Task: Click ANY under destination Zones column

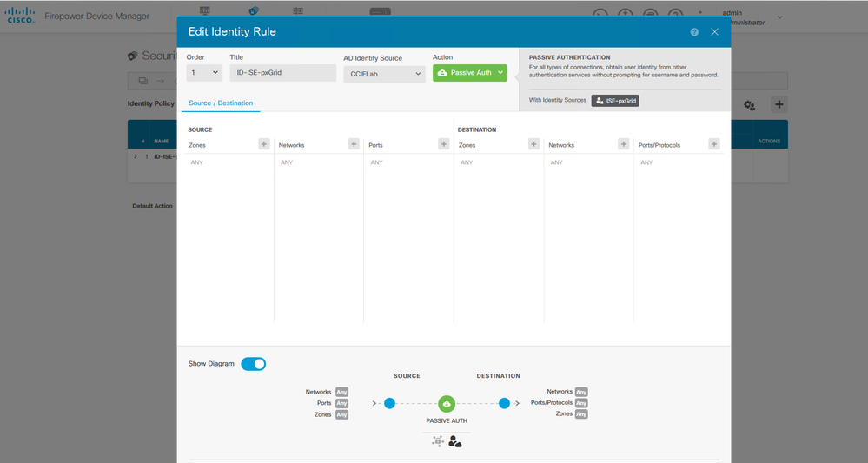Action: pos(467,162)
